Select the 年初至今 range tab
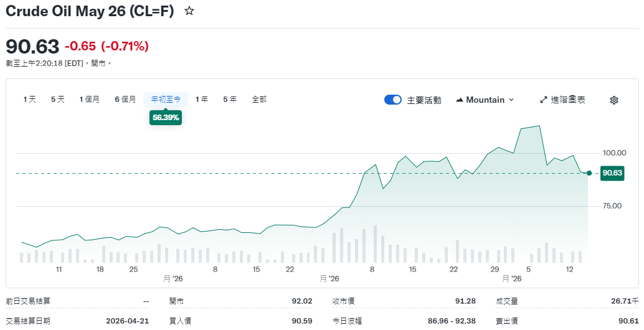This screenshot has height=330, width=644. pos(166,100)
